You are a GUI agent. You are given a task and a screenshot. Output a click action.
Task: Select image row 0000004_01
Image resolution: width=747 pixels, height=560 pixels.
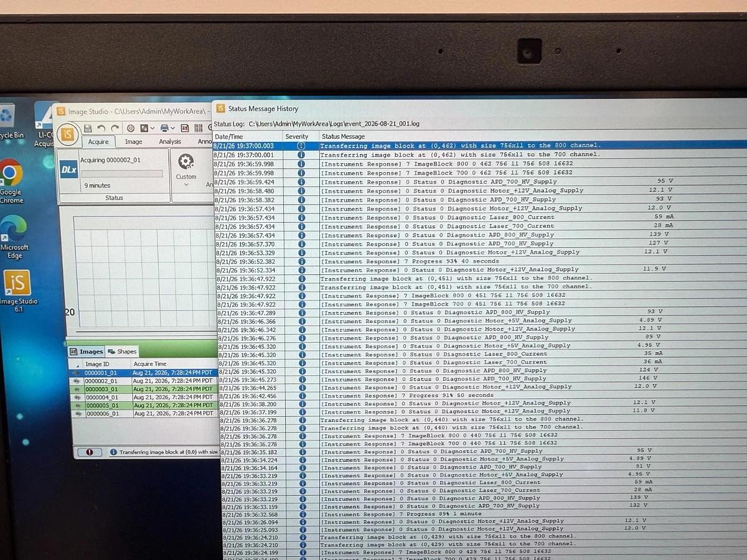coord(144,397)
